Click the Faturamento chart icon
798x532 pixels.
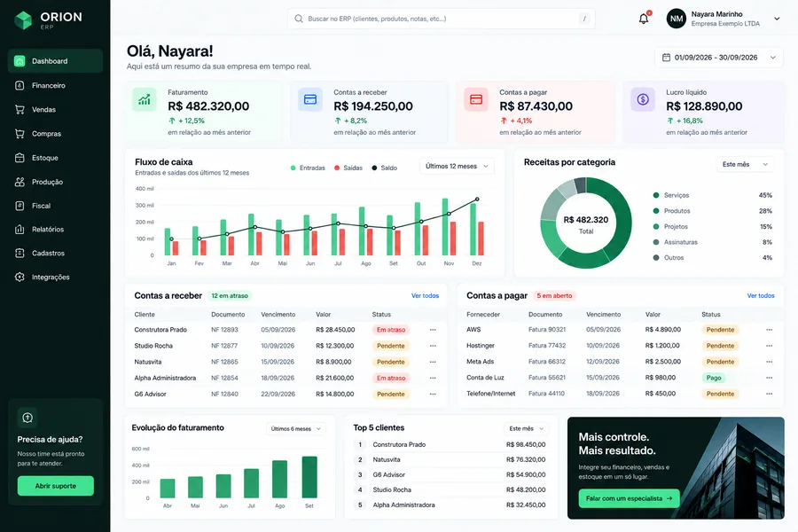pyautogui.click(x=145, y=99)
